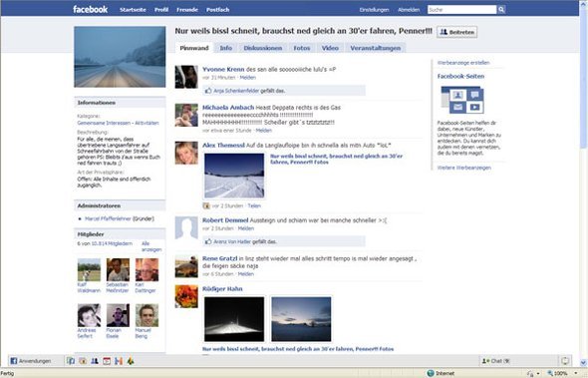Switch to the Diskussionen tab

point(263,48)
